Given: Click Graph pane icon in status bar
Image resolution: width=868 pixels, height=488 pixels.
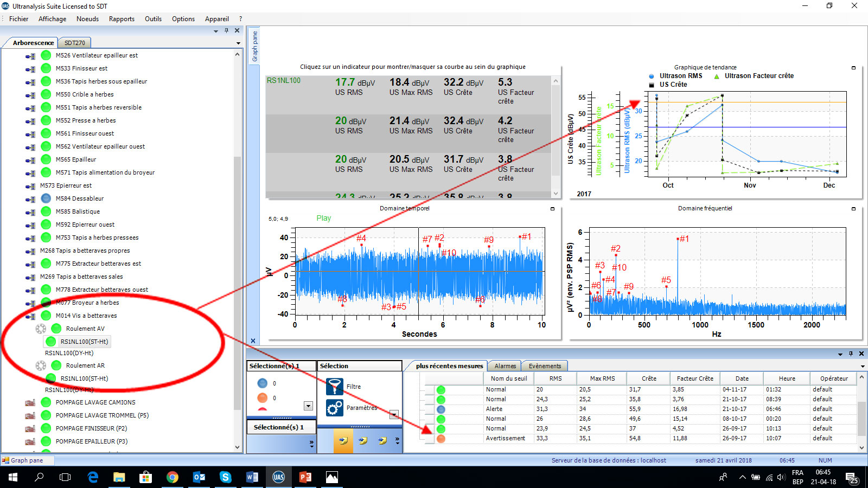Looking at the screenshot, I should [x=6, y=460].
